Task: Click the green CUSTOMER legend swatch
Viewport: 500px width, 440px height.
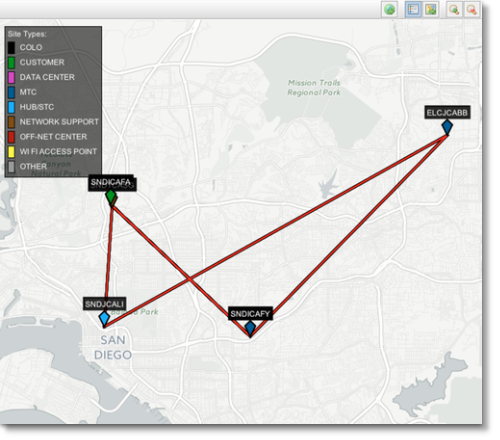Action: pyautogui.click(x=11, y=62)
